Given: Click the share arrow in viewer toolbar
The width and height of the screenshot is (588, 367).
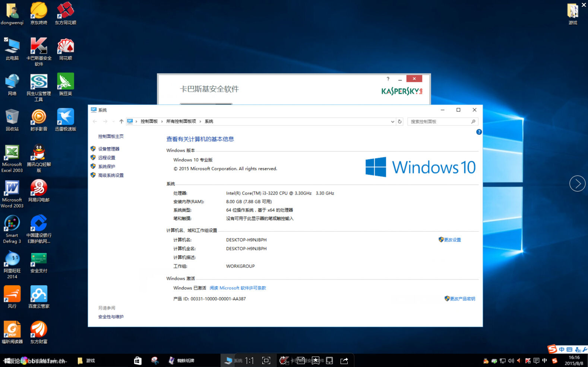Looking at the screenshot, I should 344,360.
